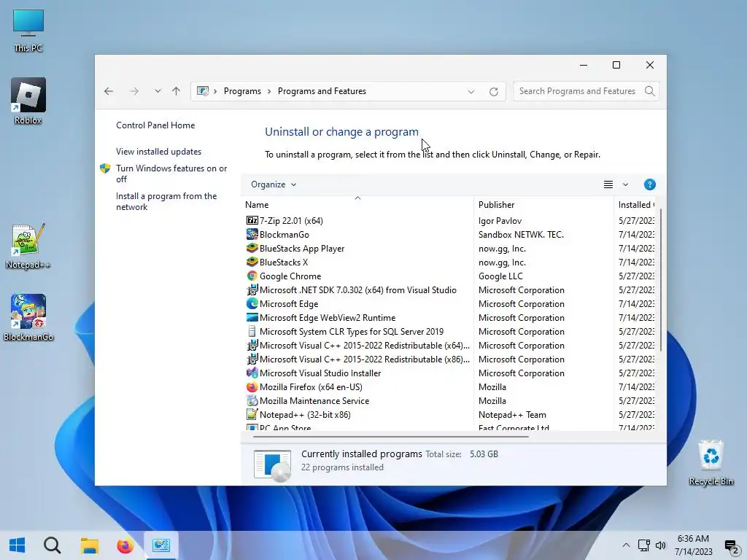Select Visual C++ Redistributable (x86) icon
The image size is (747, 560).
click(252, 359)
